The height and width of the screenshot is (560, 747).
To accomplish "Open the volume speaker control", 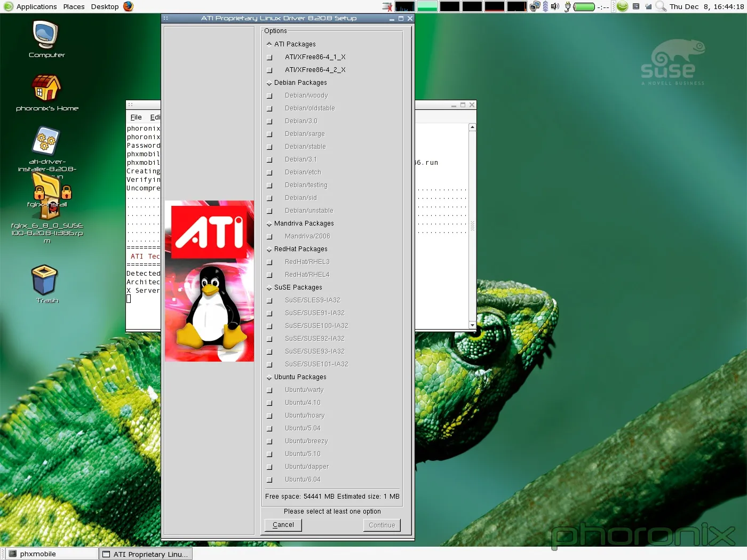I will 555,6.
